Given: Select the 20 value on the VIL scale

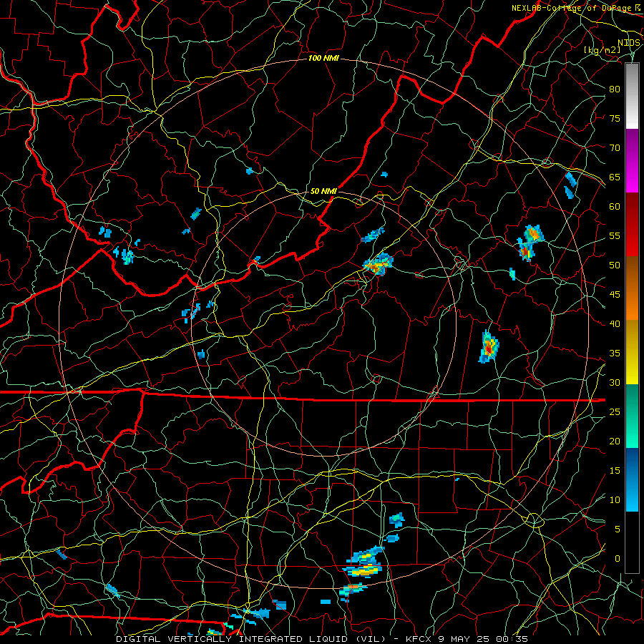Looking at the screenshot, I should coord(615,441).
